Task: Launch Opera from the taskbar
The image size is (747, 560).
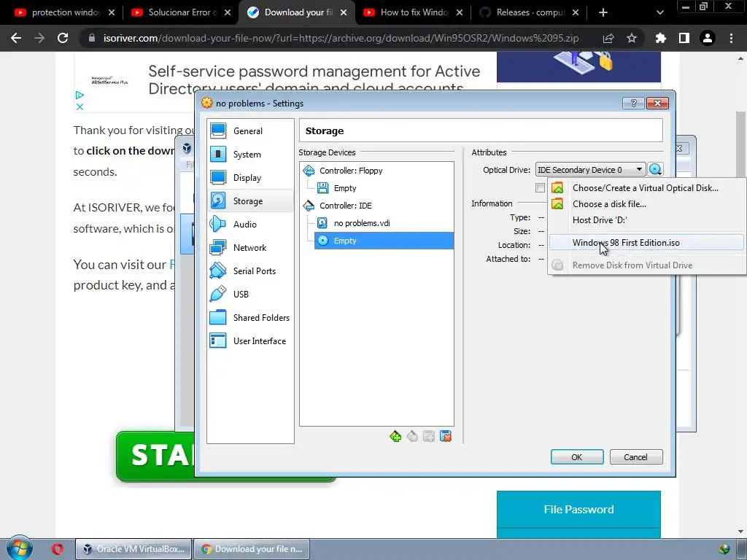Action: tap(58, 549)
